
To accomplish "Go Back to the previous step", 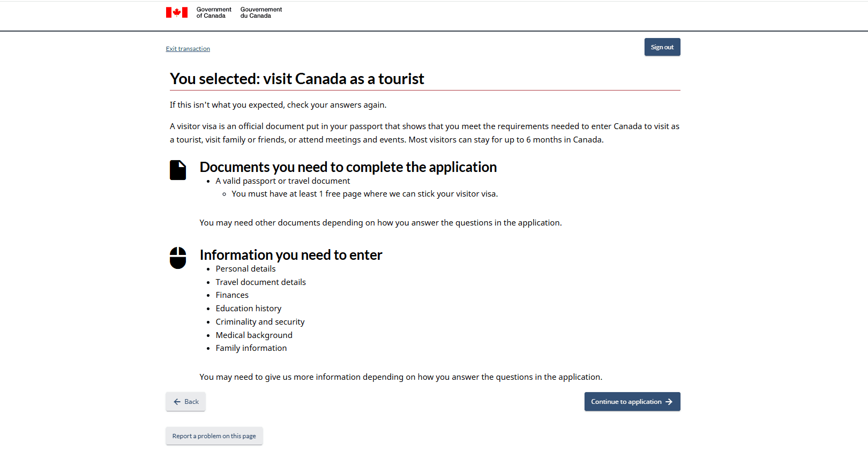I will coord(185,401).
